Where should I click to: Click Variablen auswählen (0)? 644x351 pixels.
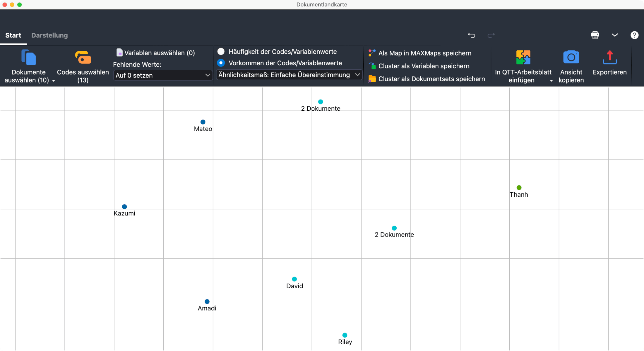tap(159, 53)
